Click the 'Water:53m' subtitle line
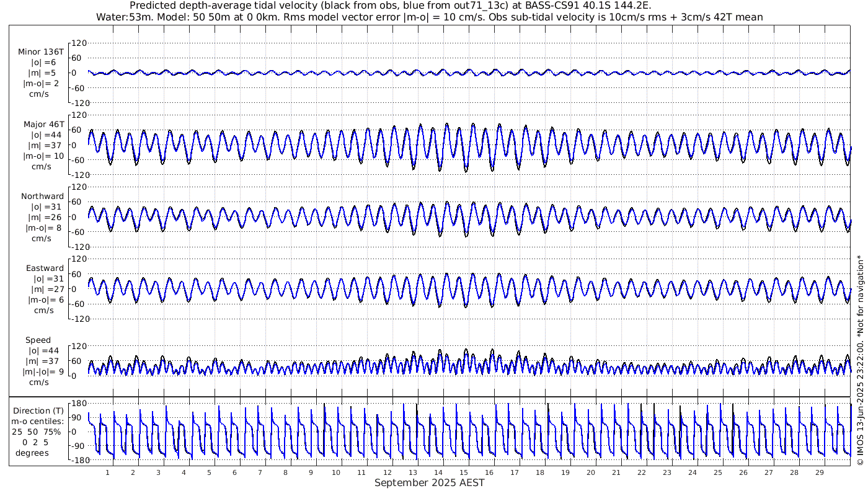 point(429,17)
